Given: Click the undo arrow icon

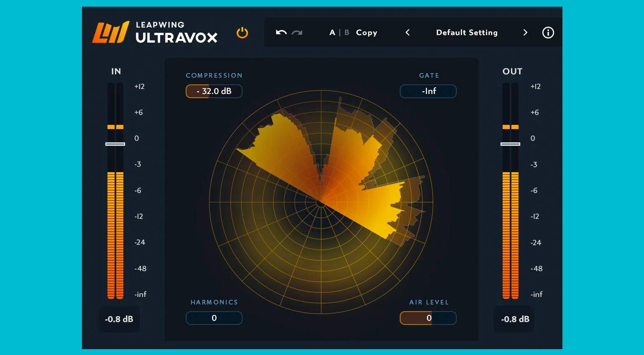Looking at the screenshot, I should (x=281, y=33).
